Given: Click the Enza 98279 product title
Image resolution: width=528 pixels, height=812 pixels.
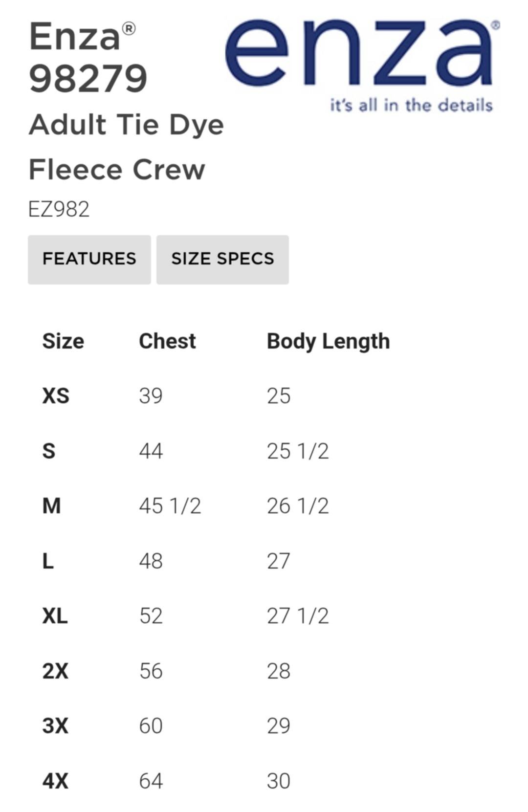Looking at the screenshot, I should coord(88,58).
